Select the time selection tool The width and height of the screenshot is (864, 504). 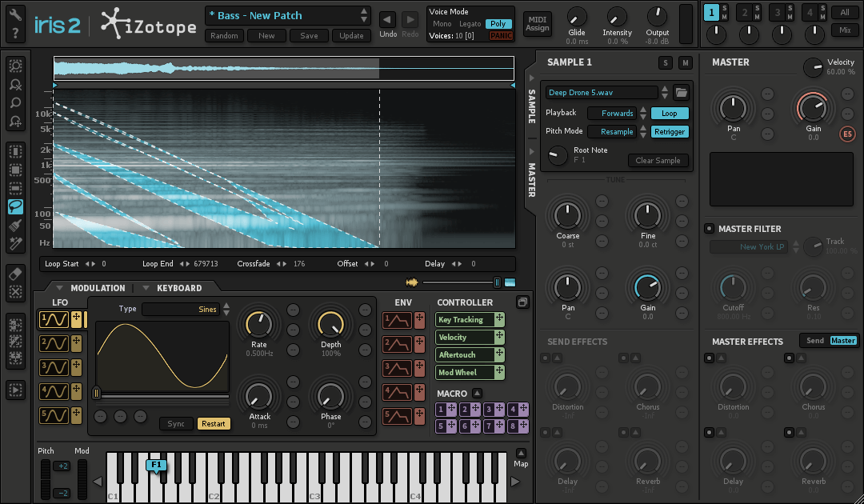click(x=15, y=151)
